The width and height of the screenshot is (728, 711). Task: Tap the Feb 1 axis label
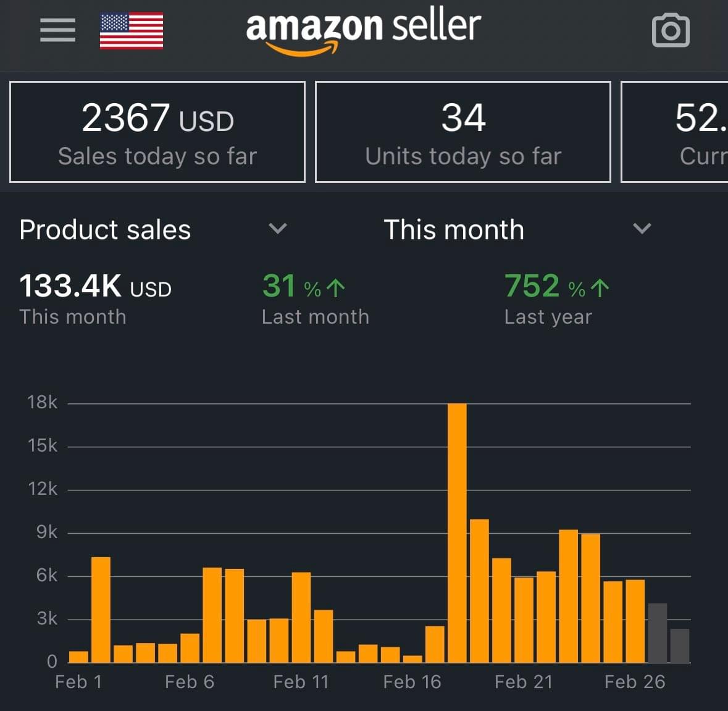pyautogui.click(x=78, y=682)
